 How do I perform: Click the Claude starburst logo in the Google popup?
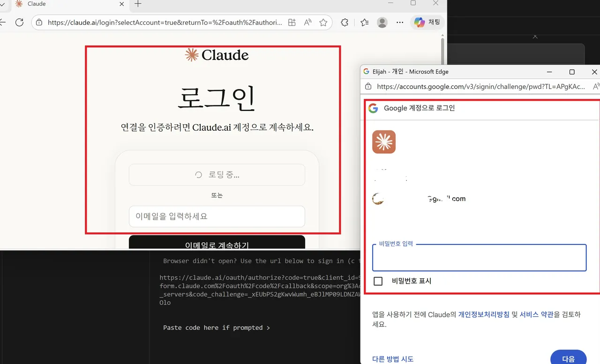(x=384, y=142)
